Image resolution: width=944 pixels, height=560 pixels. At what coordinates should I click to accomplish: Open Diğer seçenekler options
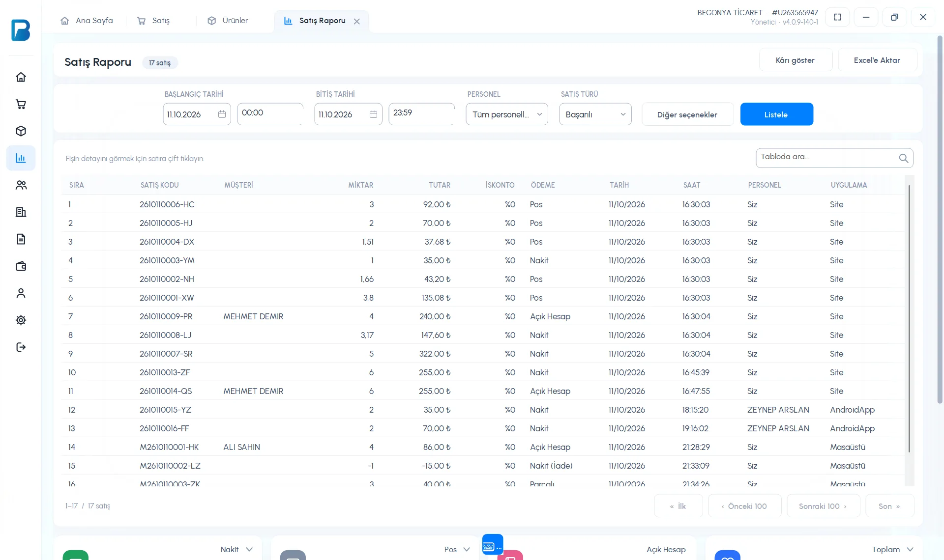(x=687, y=114)
